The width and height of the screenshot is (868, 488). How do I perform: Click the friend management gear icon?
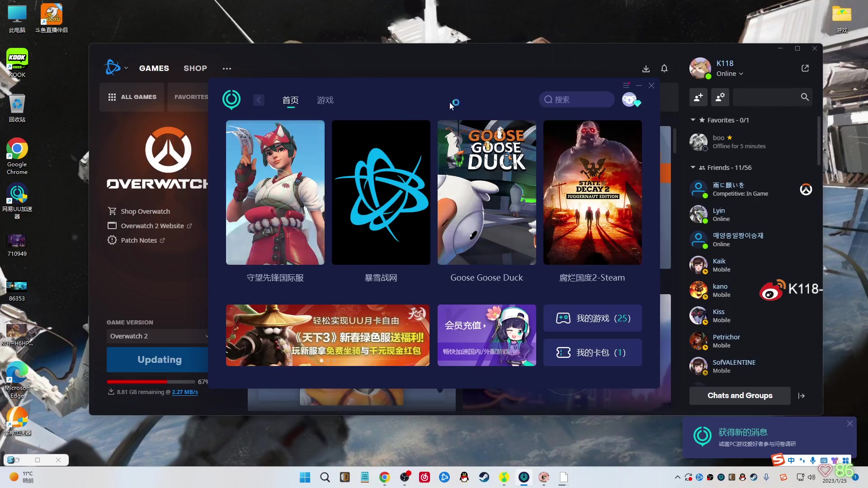(x=720, y=97)
